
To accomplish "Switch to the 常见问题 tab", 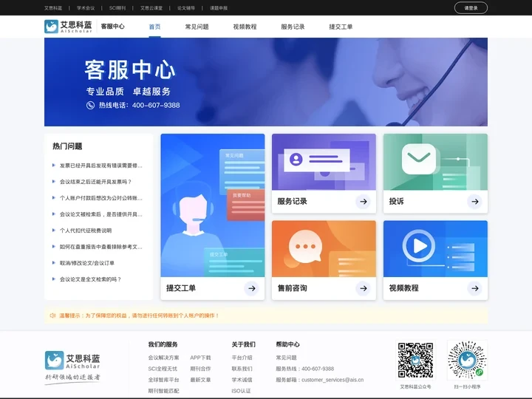I will click(x=197, y=27).
